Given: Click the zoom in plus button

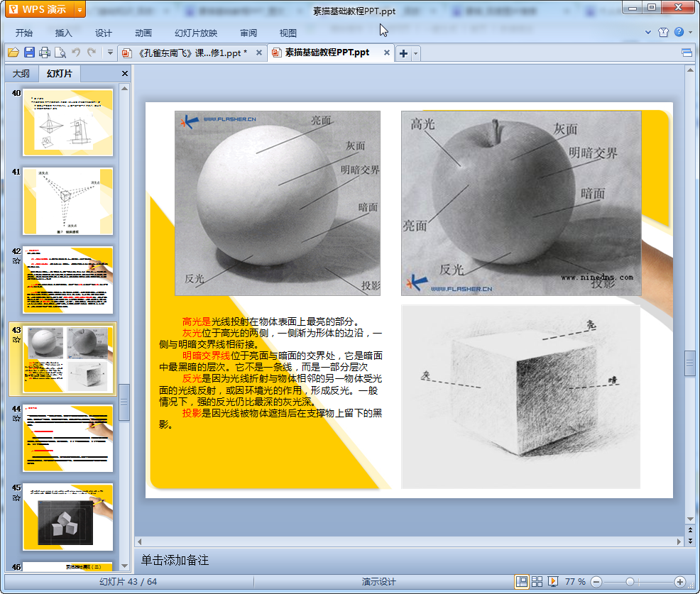Looking at the screenshot, I should coord(680,582).
